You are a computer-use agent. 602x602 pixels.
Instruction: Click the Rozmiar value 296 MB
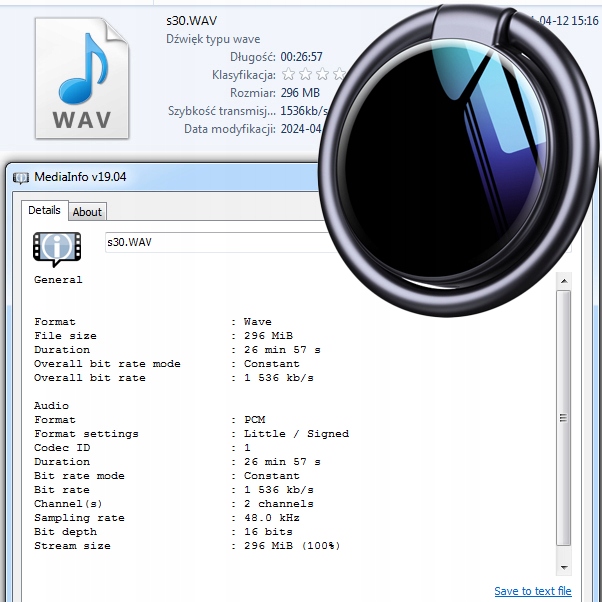point(299,93)
